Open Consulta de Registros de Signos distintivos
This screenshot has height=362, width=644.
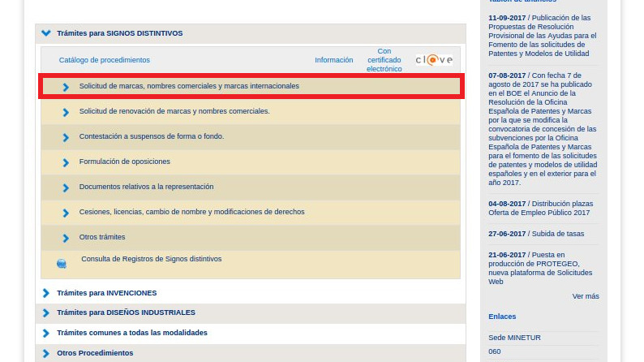coord(151,259)
